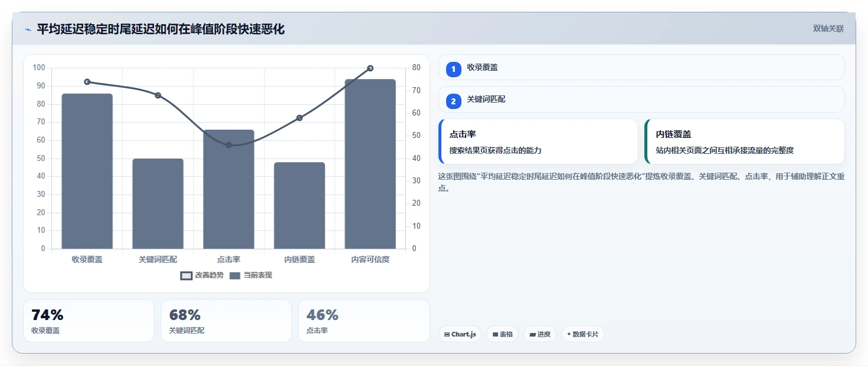This screenshot has height=366, width=868.
Task: Click the Chart.js tag
Action: coord(460,334)
